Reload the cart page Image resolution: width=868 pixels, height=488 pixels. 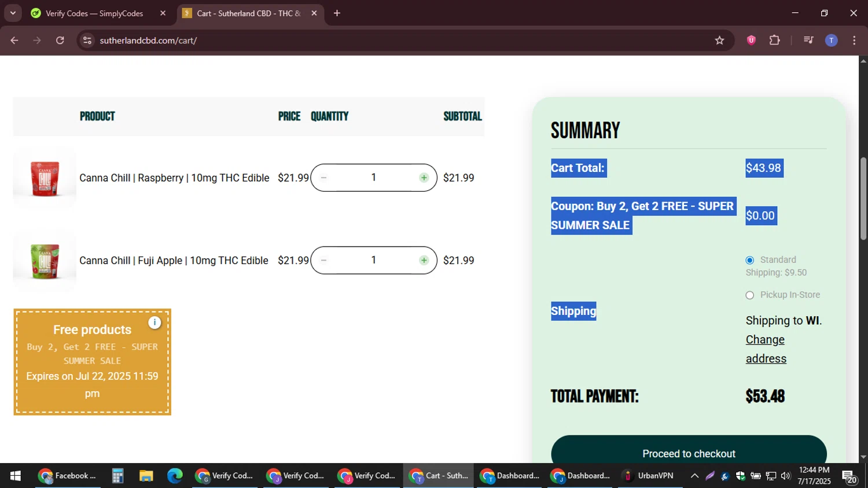pos(60,41)
